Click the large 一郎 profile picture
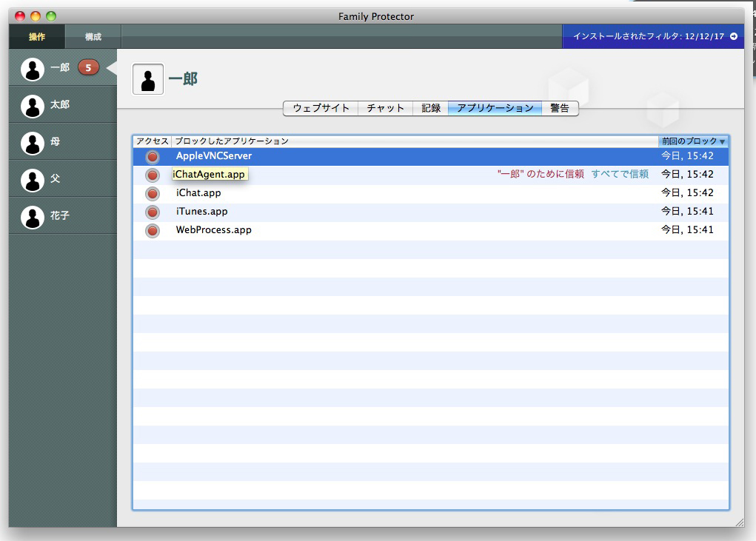Viewport: 756px width, 541px height. point(148,79)
